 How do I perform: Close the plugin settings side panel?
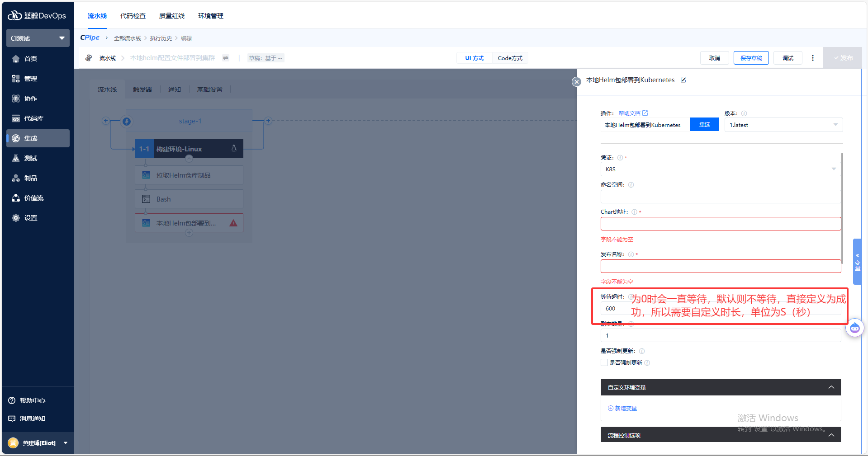[x=576, y=82]
